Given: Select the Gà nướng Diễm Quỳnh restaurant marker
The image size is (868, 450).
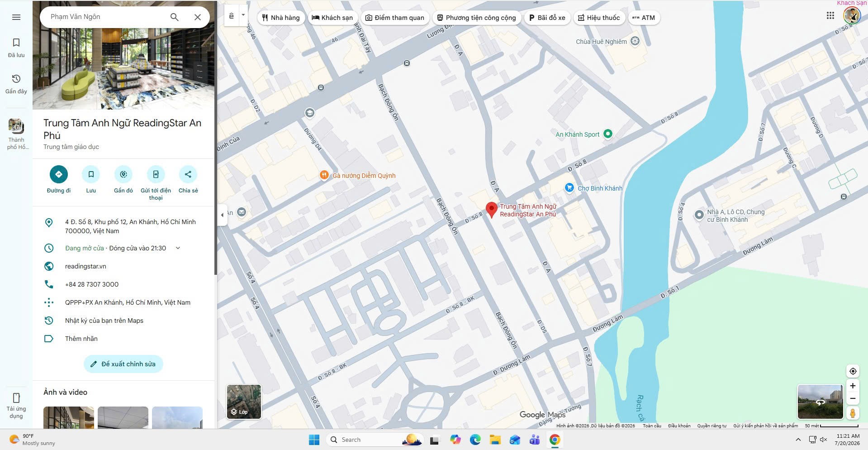Looking at the screenshot, I should 324,176.
